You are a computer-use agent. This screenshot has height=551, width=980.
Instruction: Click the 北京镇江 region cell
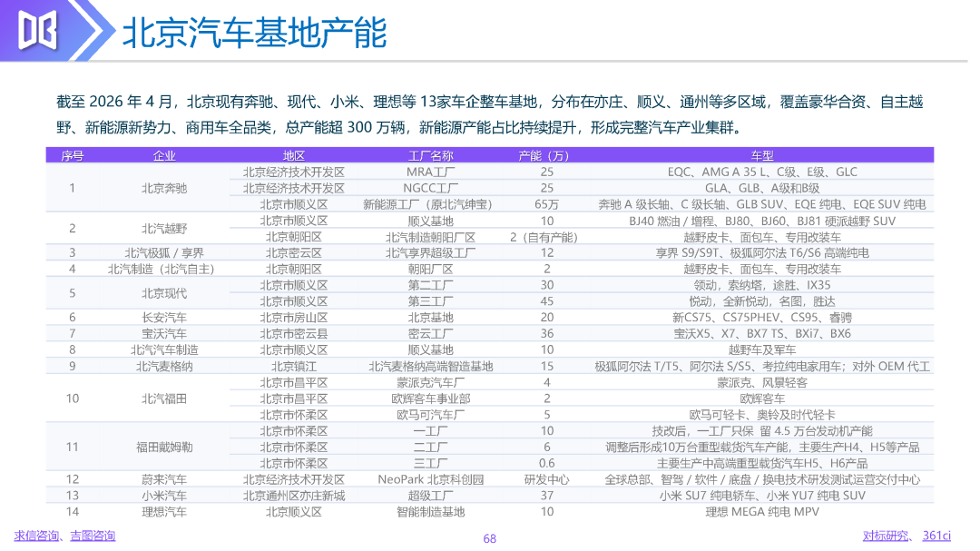pos(294,367)
